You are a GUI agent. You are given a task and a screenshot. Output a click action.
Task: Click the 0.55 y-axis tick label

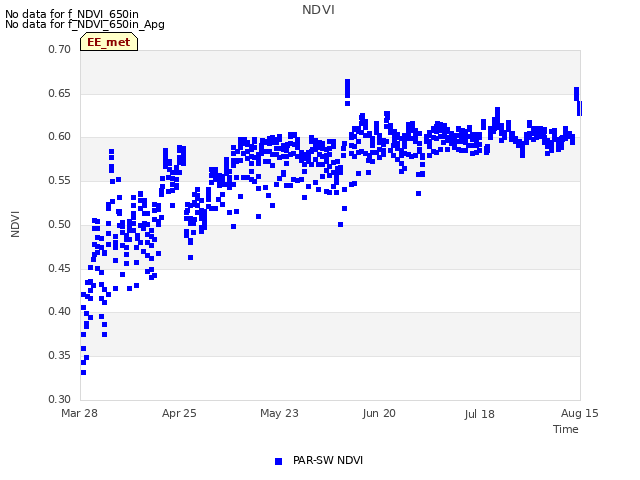[60, 180]
